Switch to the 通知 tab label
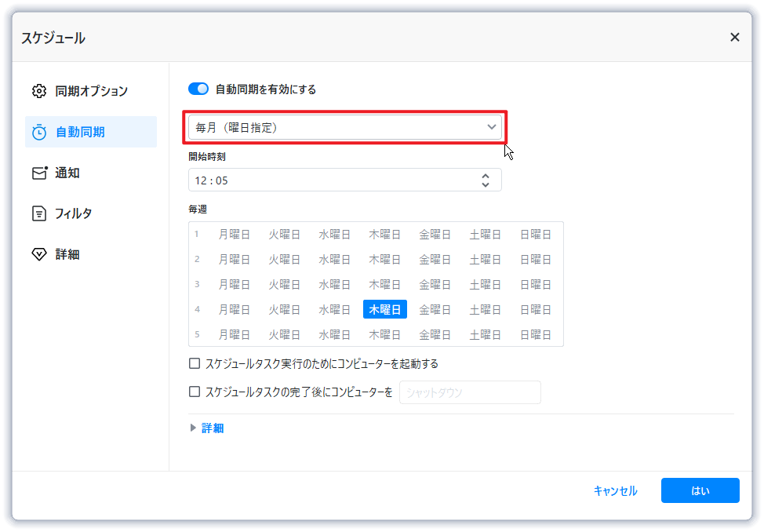Viewport: 764px width, 532px height. click(x=67, y=173)
